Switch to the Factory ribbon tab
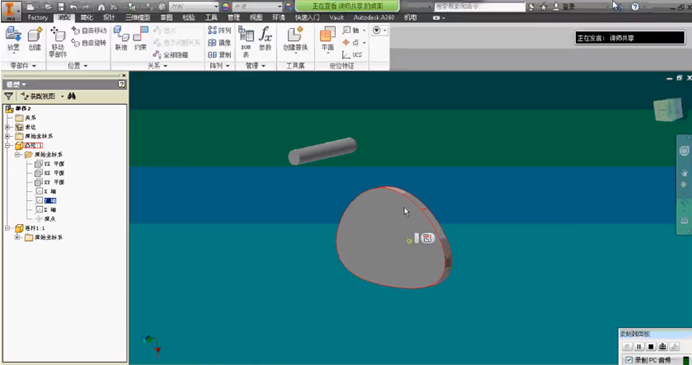Image resolution: width=692 pixels, height=365 pixels. click(x=38, y=18)
